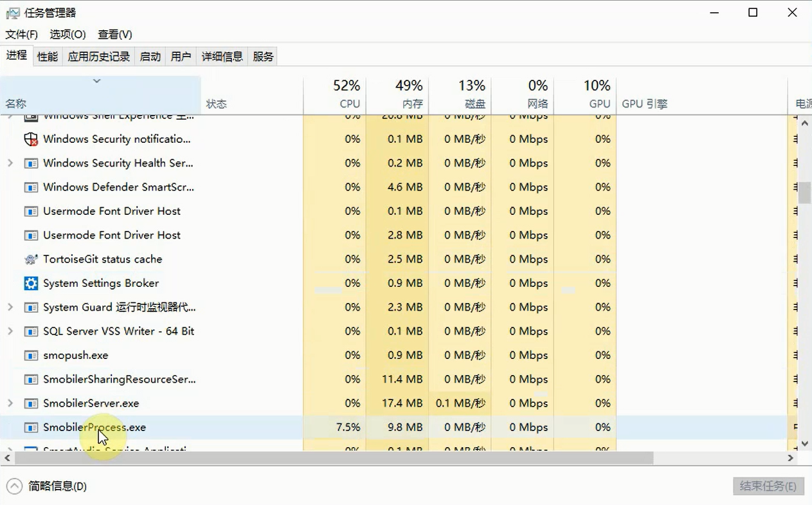This screenshot has height=505, width=812.
Task: Click the 简略信息(D) link
Action: click(58, 486)
